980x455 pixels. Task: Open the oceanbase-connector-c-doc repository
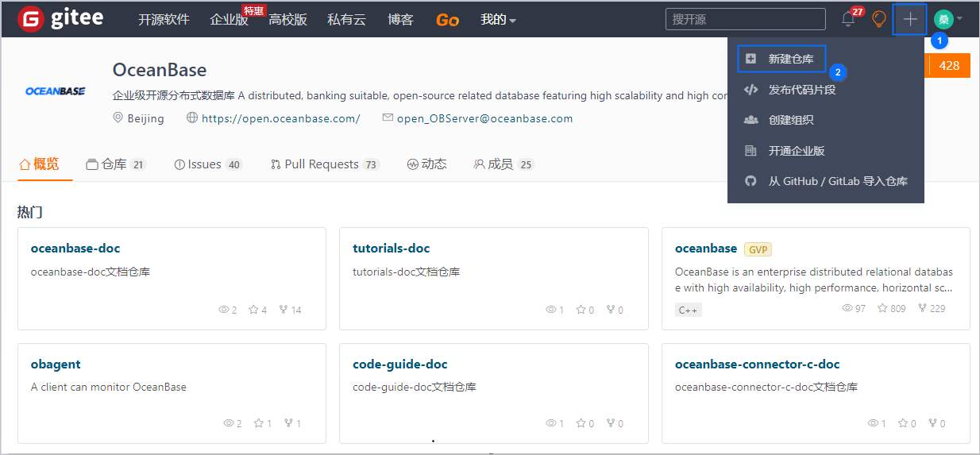click(758, 364)
